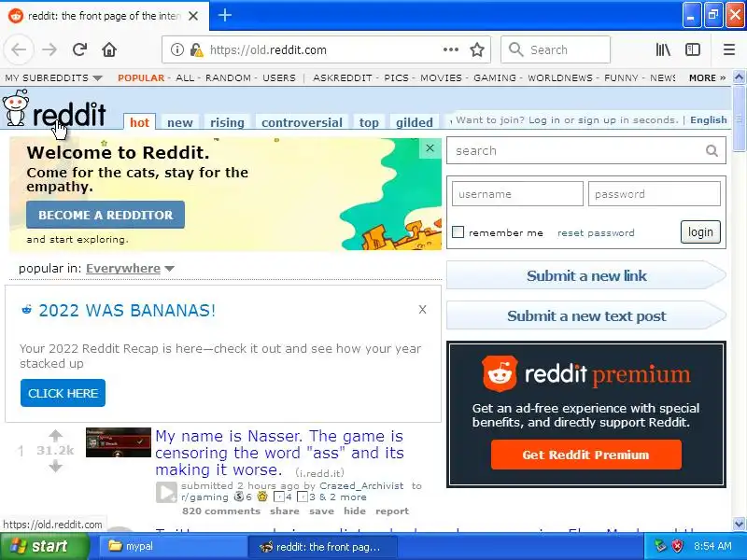Open ASKREDDIT from the header bar
Screen dimensions: 747x560
pyautogui.click(x=342, y=77)
